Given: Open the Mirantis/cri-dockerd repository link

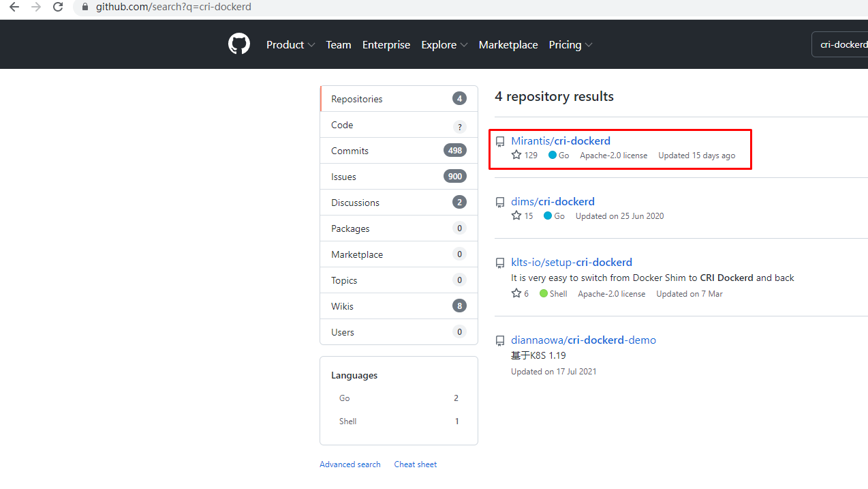Looking at the screenshot, I should click(x=560, y=141).
